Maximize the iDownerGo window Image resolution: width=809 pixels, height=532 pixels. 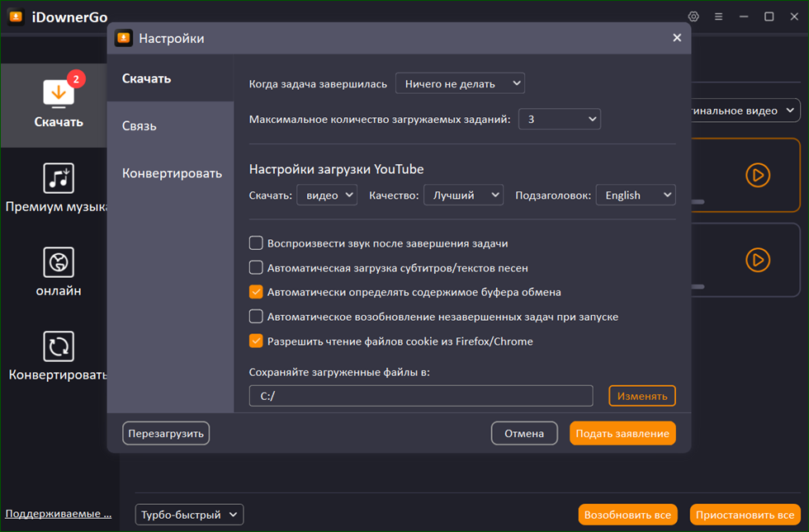click(769, 16)
